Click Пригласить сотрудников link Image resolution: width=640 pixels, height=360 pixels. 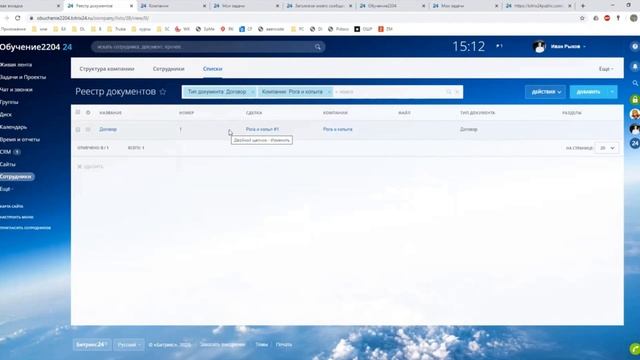click(25, 228)
